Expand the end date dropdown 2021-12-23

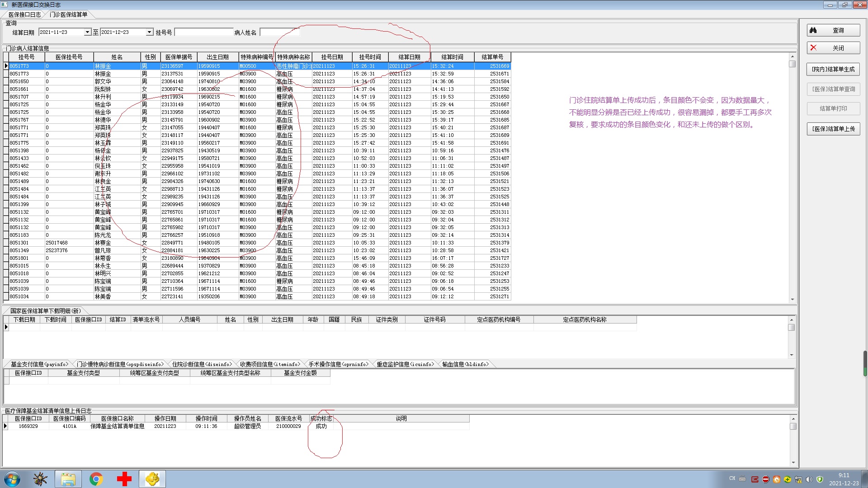point(149,33)
